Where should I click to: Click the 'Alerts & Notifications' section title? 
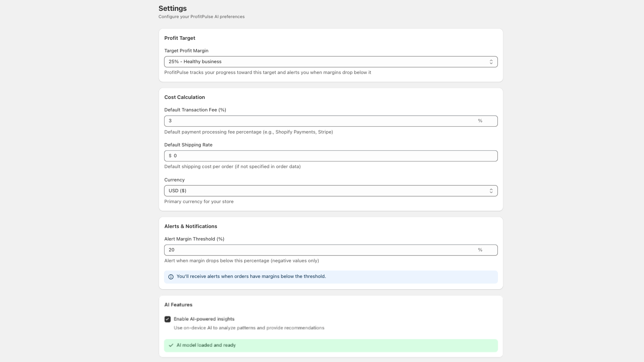pyautogui.click(x=190, y=226)
